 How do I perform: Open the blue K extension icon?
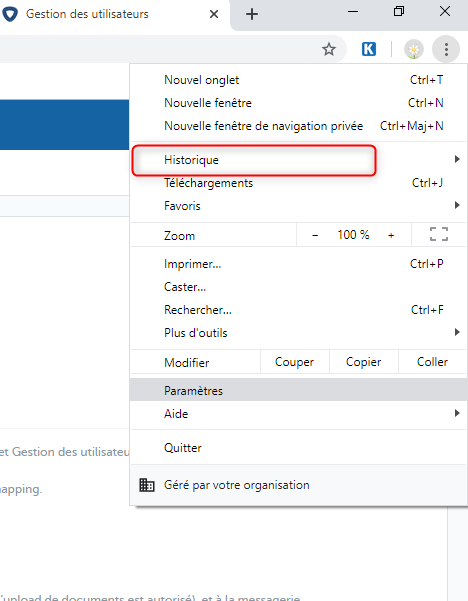point(369,49)
